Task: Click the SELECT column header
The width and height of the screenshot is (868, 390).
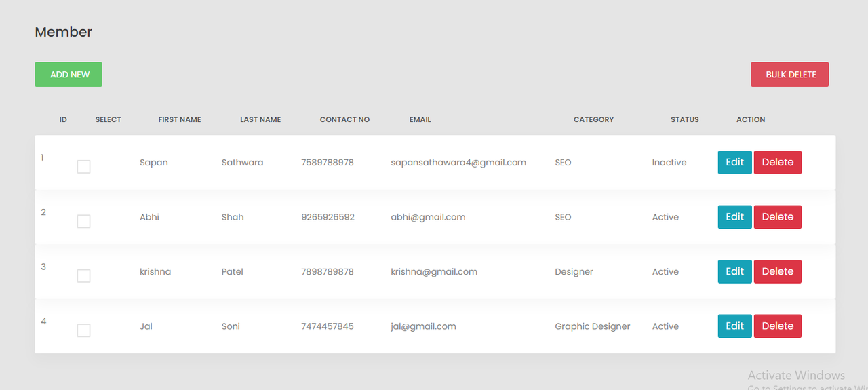Action: coord(108,119)
